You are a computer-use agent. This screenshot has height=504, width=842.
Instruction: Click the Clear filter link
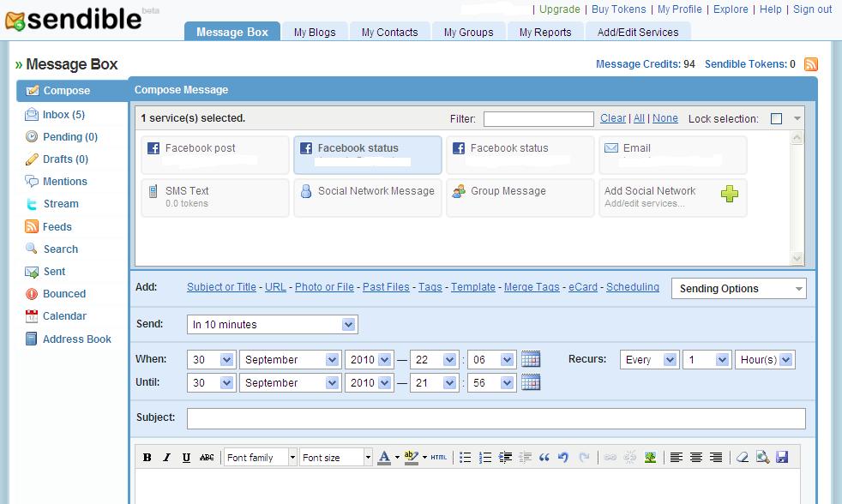coord(613,118)
